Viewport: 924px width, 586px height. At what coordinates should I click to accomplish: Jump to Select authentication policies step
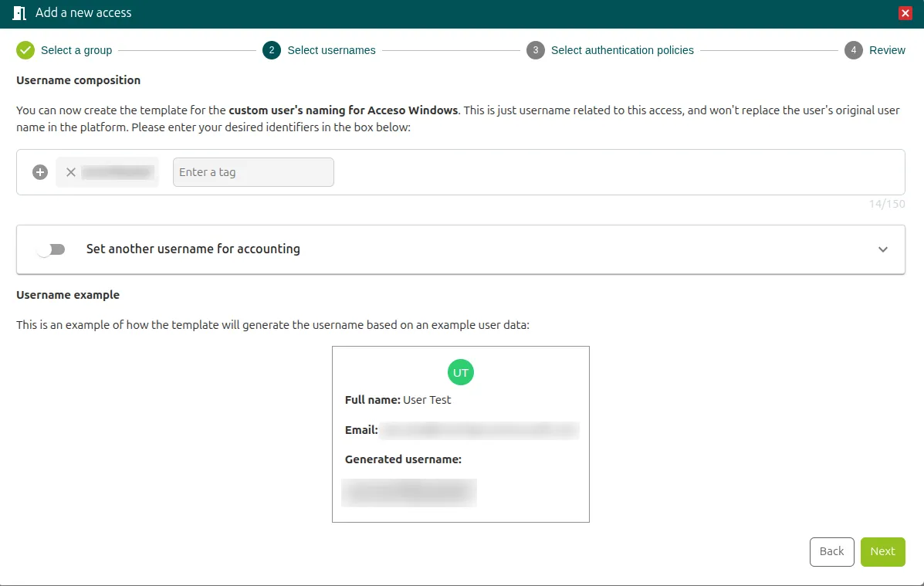[x=622, y=50]
